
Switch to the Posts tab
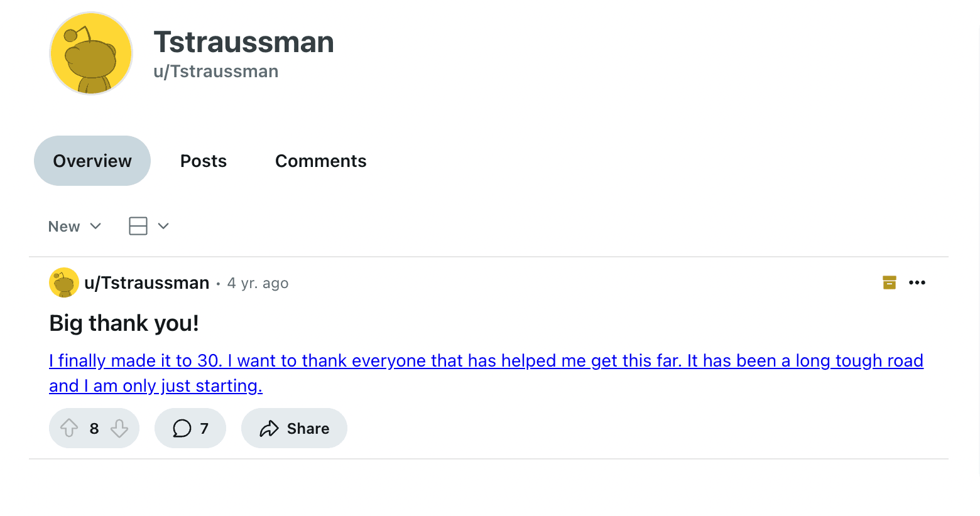tap(203, 161)
